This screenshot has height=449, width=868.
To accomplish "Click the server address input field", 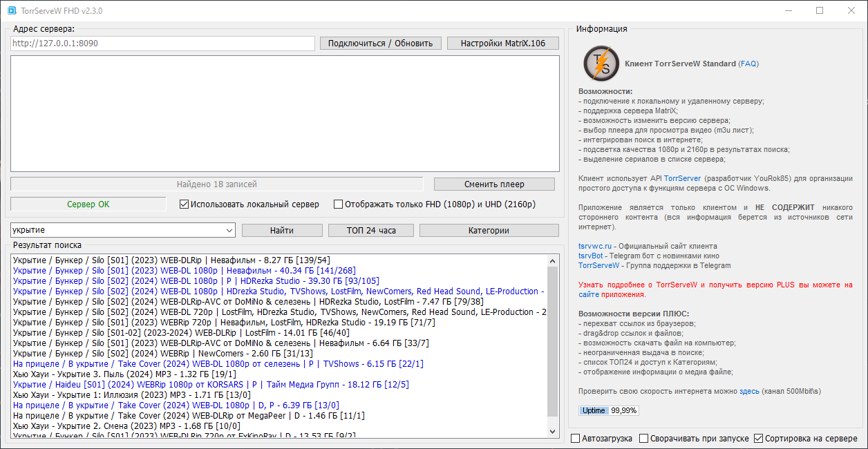I will (162, 43).
